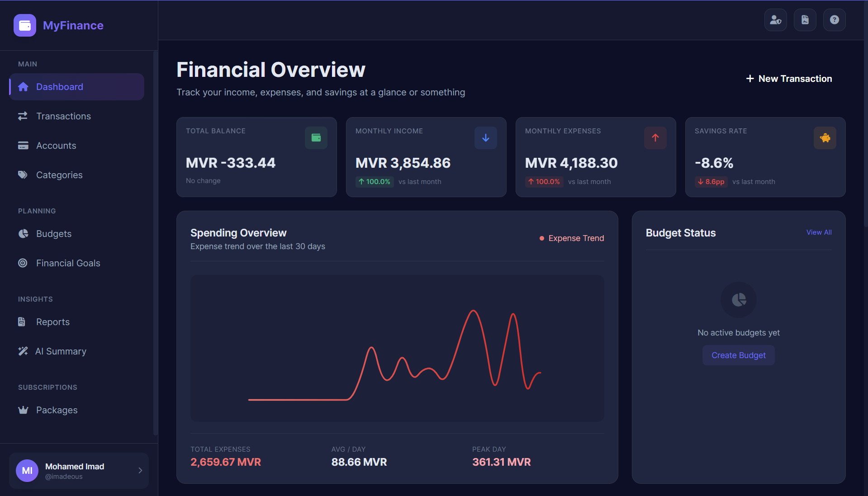Toggle the Expense Trend legend item
This screenshot has height=496, width=868.
[x=571, y=238]
